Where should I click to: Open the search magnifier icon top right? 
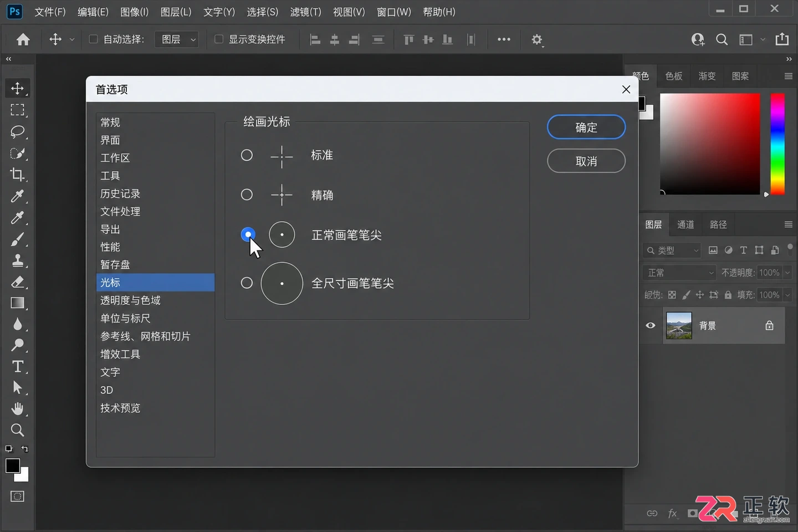coord(722,39)
